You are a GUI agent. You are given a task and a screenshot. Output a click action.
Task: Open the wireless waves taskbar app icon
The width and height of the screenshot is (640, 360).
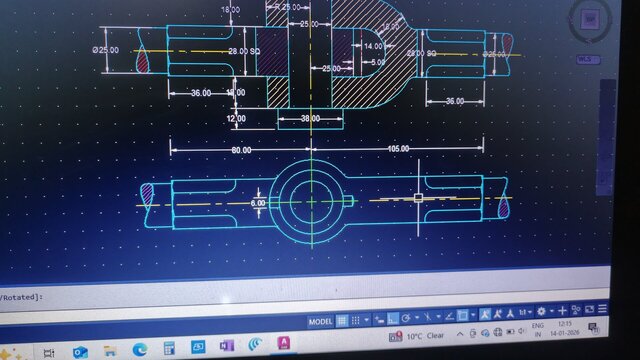[x=256, y=344]
